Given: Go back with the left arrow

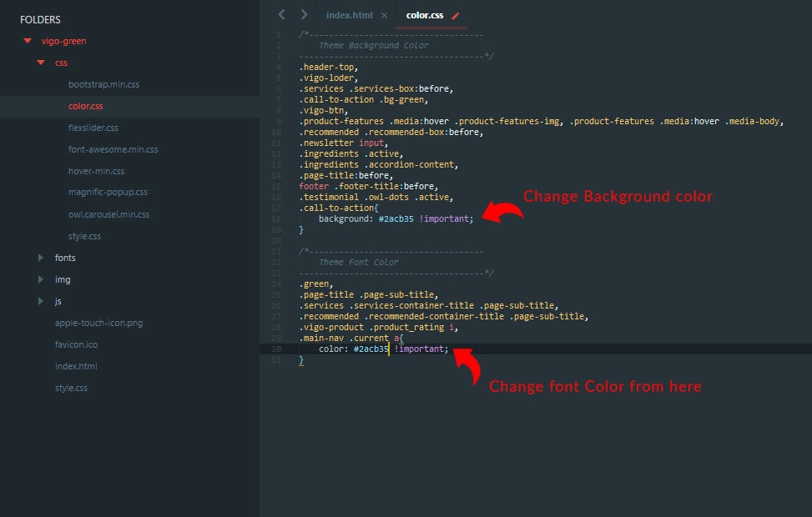Looking at the screenshot, I should click(x=282, y=14).
